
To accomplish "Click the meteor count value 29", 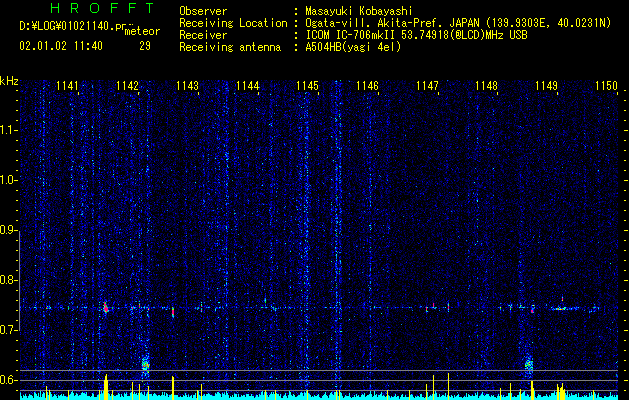I will (145, 46).
